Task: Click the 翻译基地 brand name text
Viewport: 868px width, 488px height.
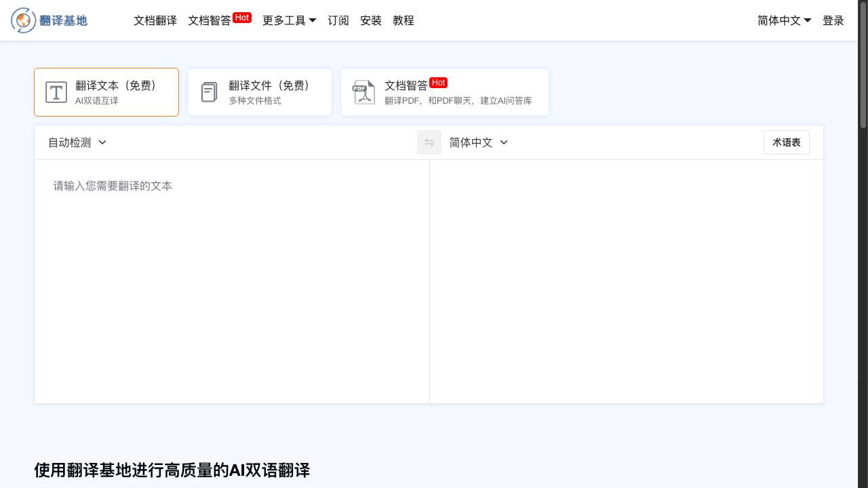Action: [63, 20]
